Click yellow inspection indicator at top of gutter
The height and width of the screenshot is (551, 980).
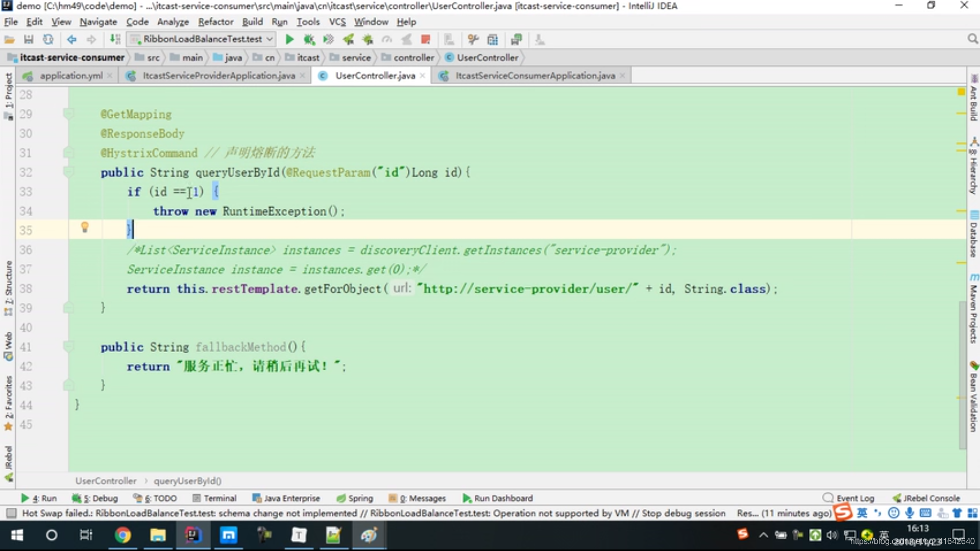(961, 92)
